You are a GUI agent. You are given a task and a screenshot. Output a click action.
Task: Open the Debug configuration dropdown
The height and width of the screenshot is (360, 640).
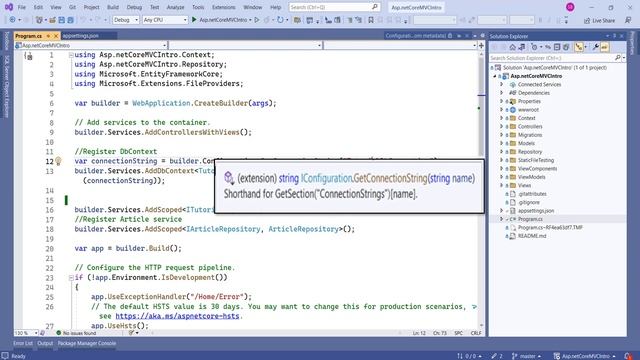coord(126,20)
